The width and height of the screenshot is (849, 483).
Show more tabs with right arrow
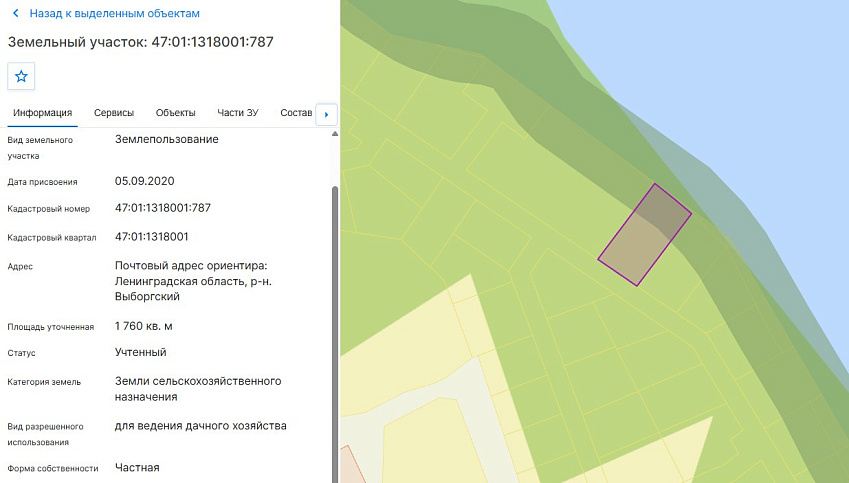[x=326, y=114]
